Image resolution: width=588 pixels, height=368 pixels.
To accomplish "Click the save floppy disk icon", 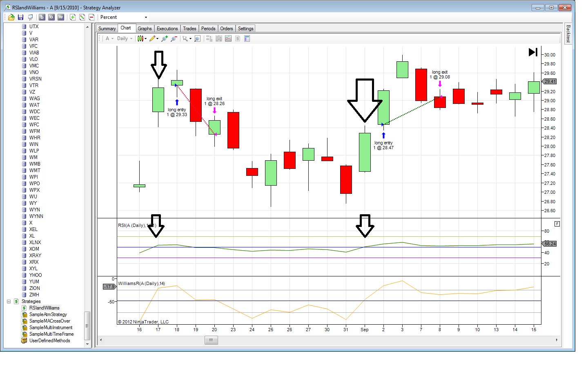I will point(21,17).
